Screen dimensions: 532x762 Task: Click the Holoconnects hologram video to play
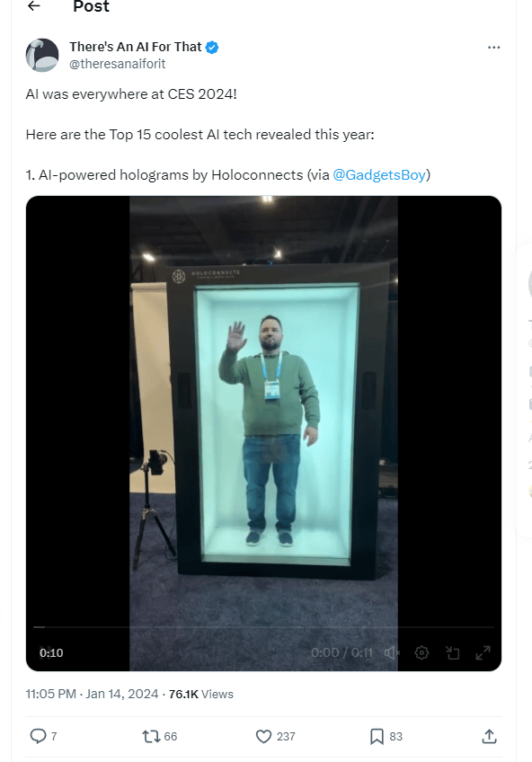coord(263,408)
